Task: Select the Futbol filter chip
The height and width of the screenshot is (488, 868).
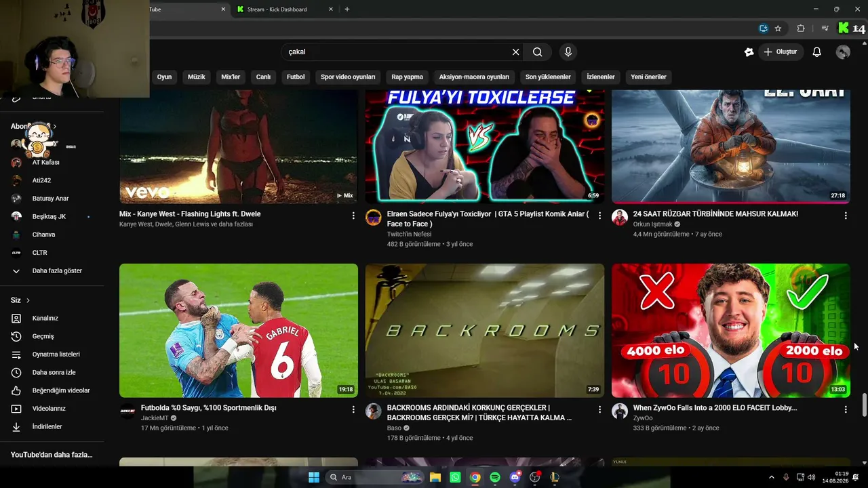Action: pyautogui.click(x=296, y=77)
